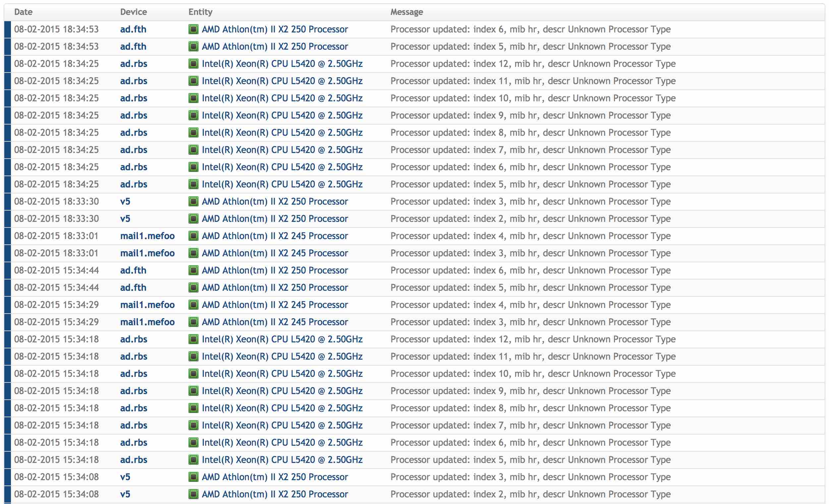
Task: Click processor icon in ad.rbs 18:34:25 index 10 row
Action: [x=193, y=98]
